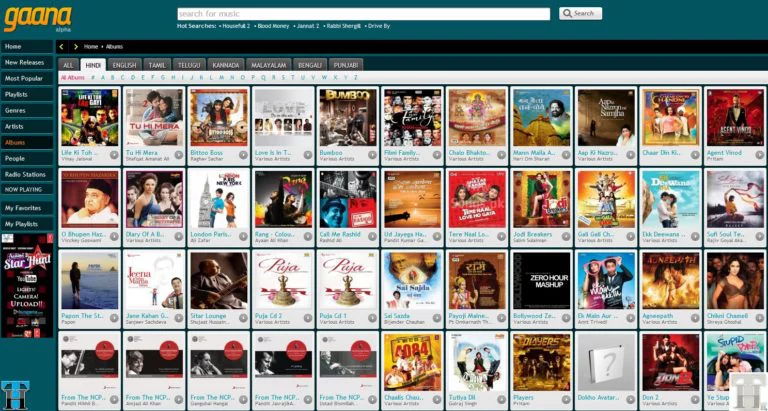The height and width of the screenshot is (411, 768).
Task: Open the TAMIL tab
Action: [x=157, y=65]
